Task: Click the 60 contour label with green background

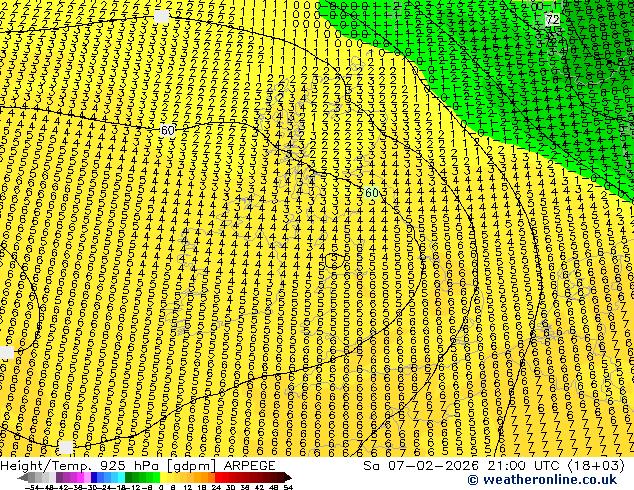Action: 371,192
